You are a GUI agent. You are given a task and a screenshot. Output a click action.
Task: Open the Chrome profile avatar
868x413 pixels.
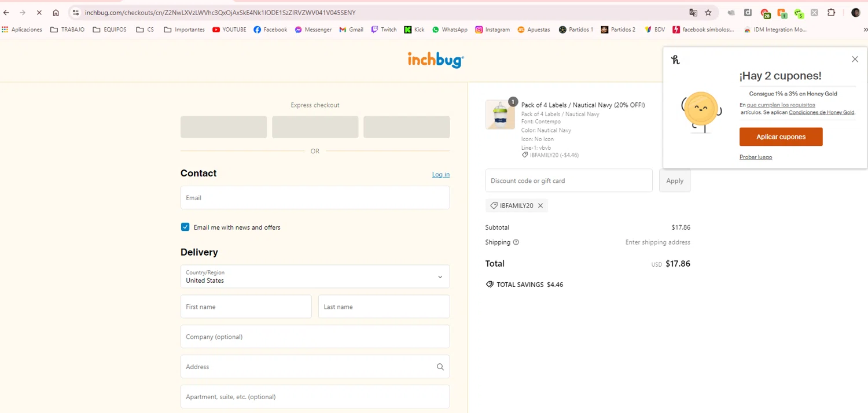tap(856, 13)
